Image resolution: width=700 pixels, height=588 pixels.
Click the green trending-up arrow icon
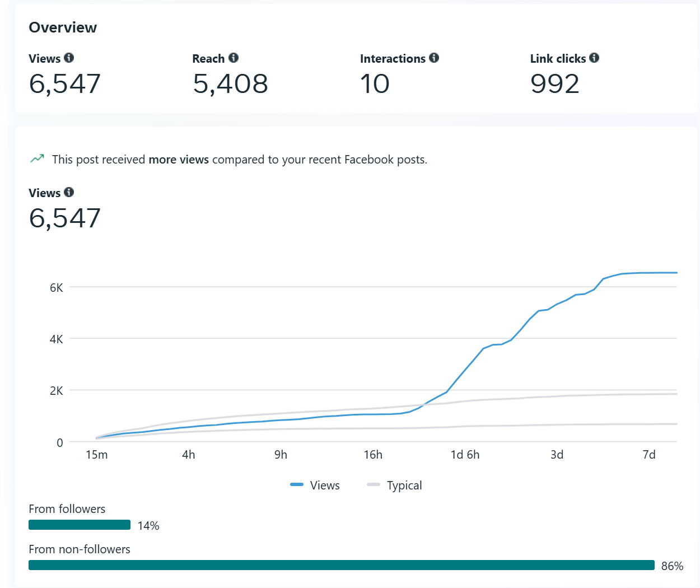37,159
